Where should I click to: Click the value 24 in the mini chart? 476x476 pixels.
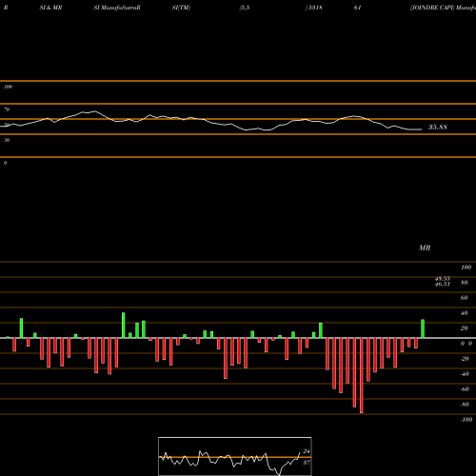click(307, 451)
